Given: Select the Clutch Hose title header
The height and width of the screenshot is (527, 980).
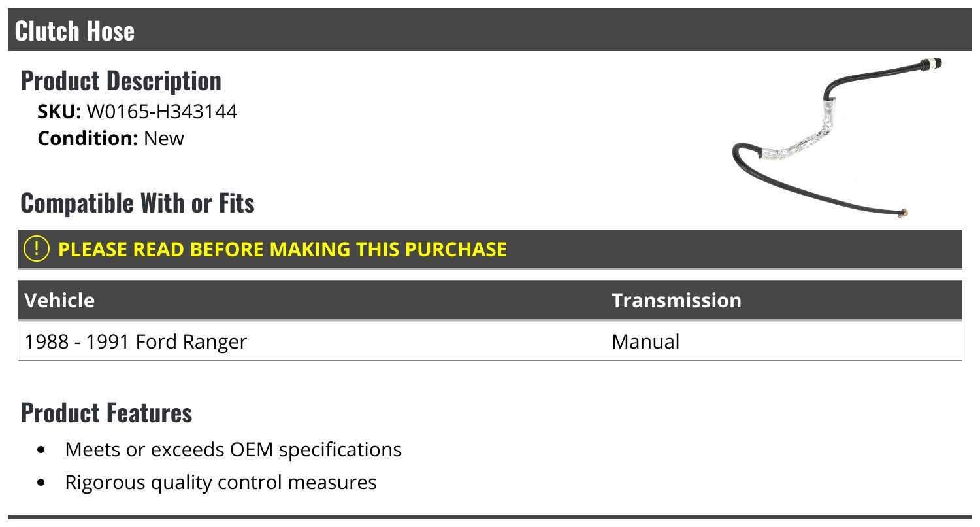Looking at the screenshot, I should (x=74, y=31).
